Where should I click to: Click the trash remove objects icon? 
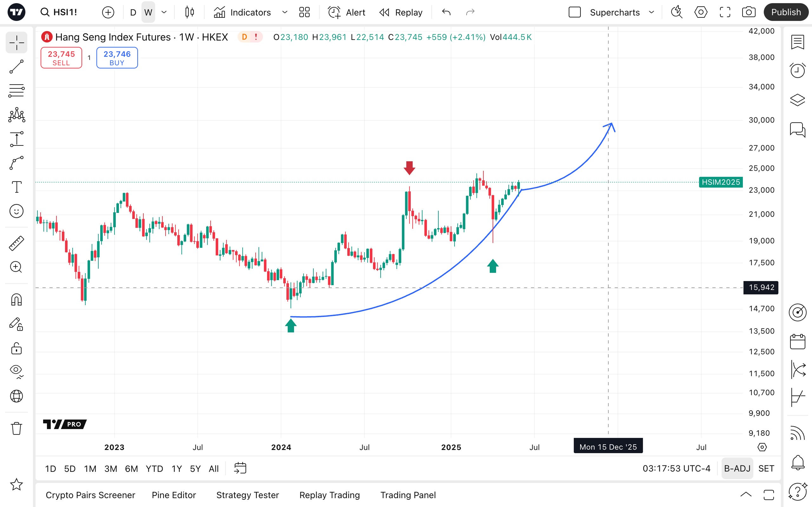point(16,428)
